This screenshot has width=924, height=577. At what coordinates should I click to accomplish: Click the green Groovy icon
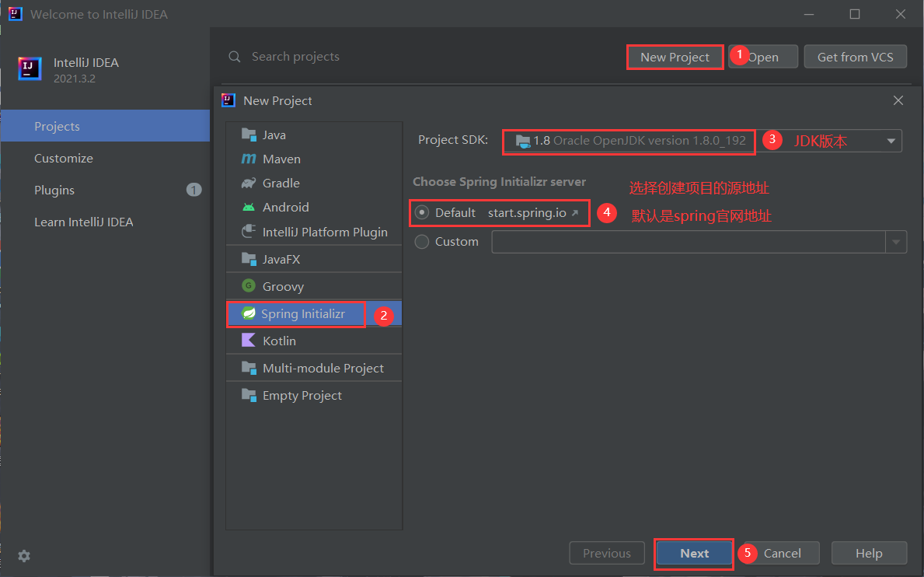(249, 286)
